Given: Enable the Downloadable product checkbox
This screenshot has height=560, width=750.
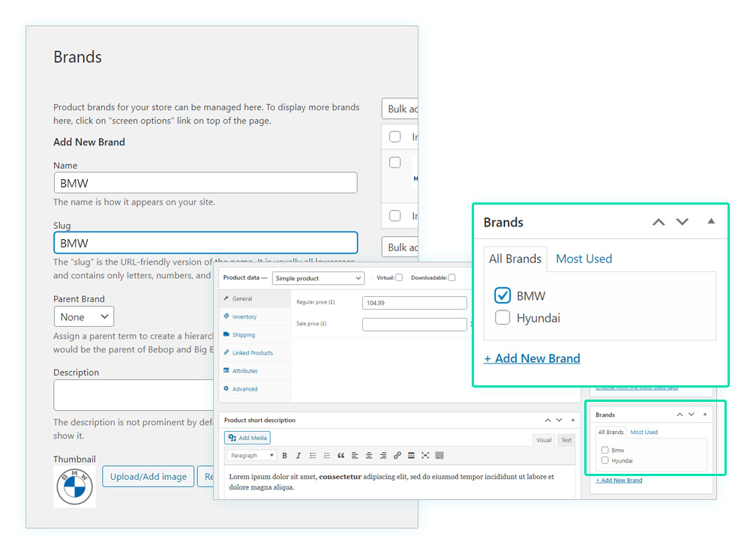Looking at the screenshot, I should (x=451, y=277).
